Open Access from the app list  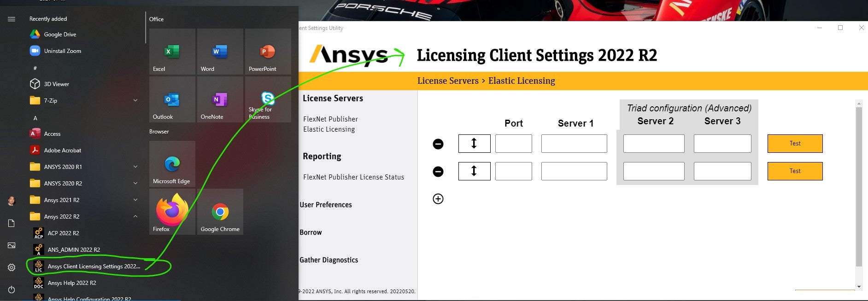(x=52, y=134)
